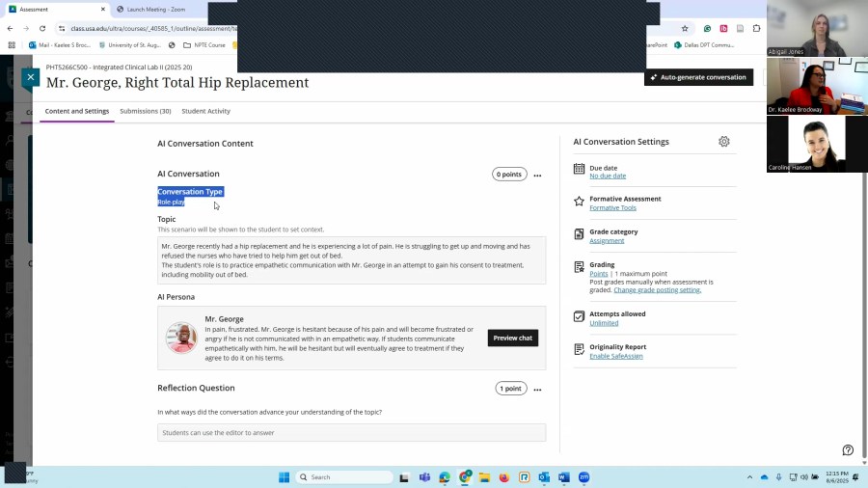Bookmark this page with the star icon
The height and width of the screenshot is (488, 868).
pos(685,28)
